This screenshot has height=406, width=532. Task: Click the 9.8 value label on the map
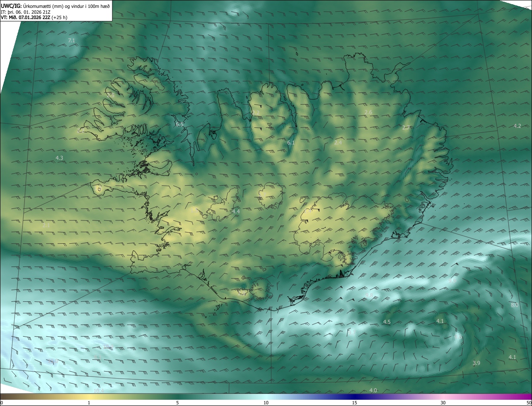pos(369,295)
